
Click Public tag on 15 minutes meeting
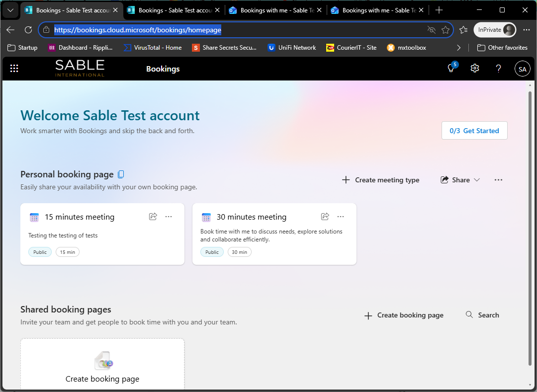click(40, 252)
